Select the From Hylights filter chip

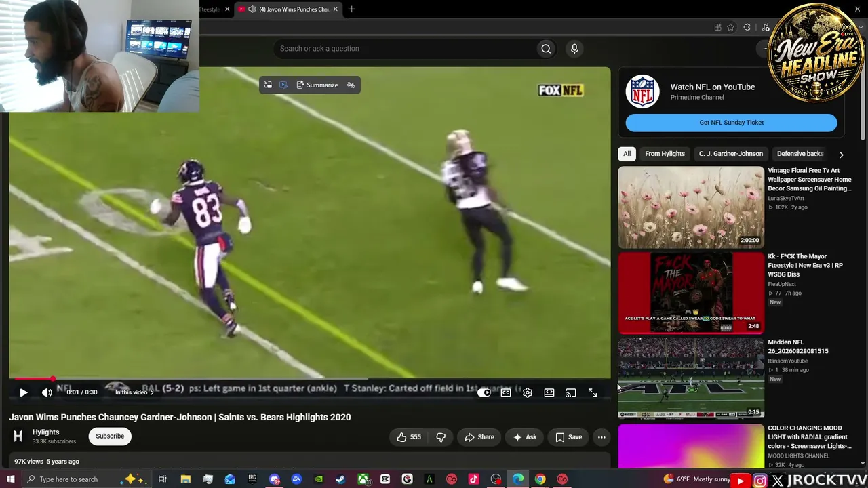point(665,154)
